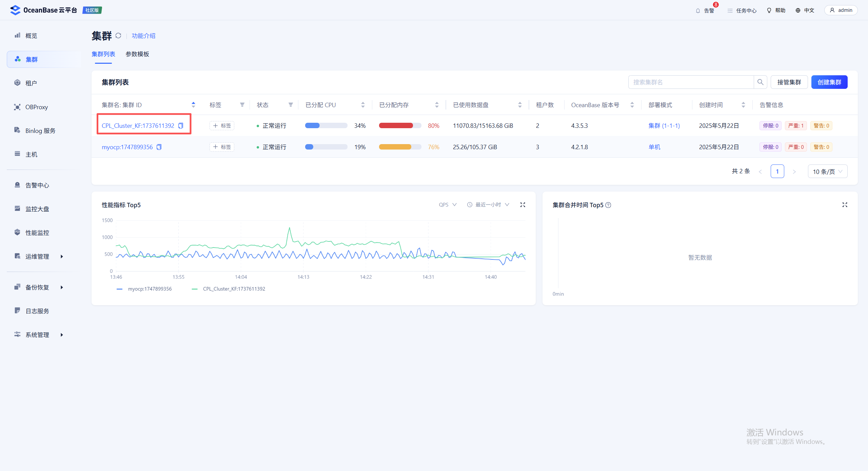Expand the 集群合并时间 Top5 panel fullscreen
Screen dimensions: 868x471
pyautogui.click(x=845, y=205)
